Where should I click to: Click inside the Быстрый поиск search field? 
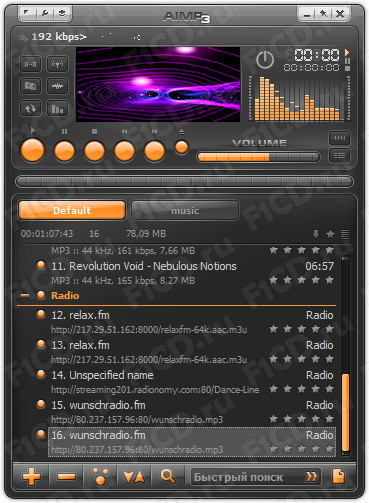(x=247, y=477)
